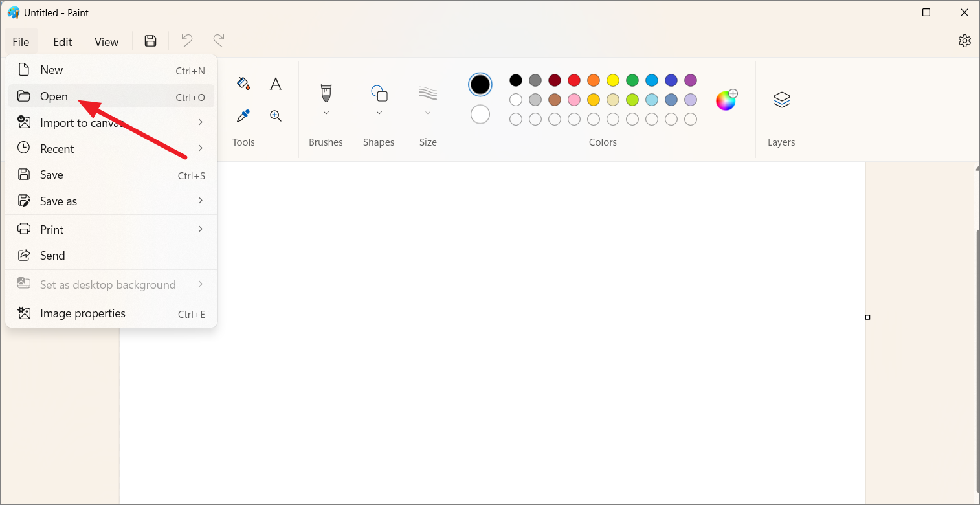This screenshot has width=980, height=505.
Task: Choose Image properties menu entry
Action: (111, 313)
